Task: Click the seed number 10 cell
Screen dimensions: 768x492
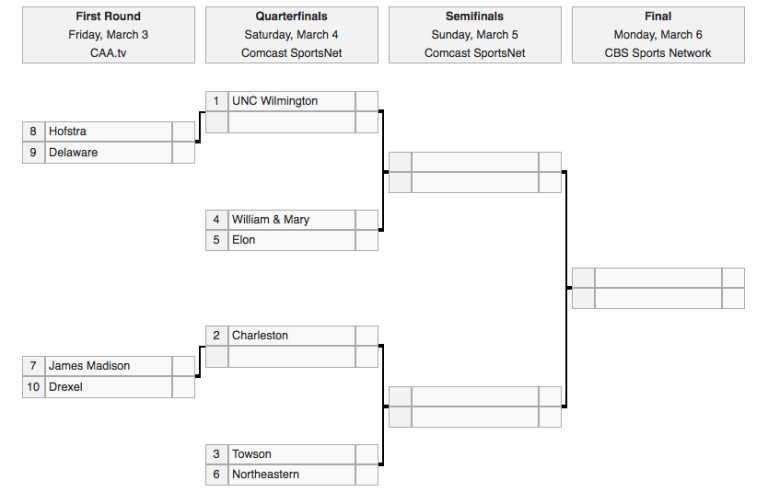Action: 34,387
